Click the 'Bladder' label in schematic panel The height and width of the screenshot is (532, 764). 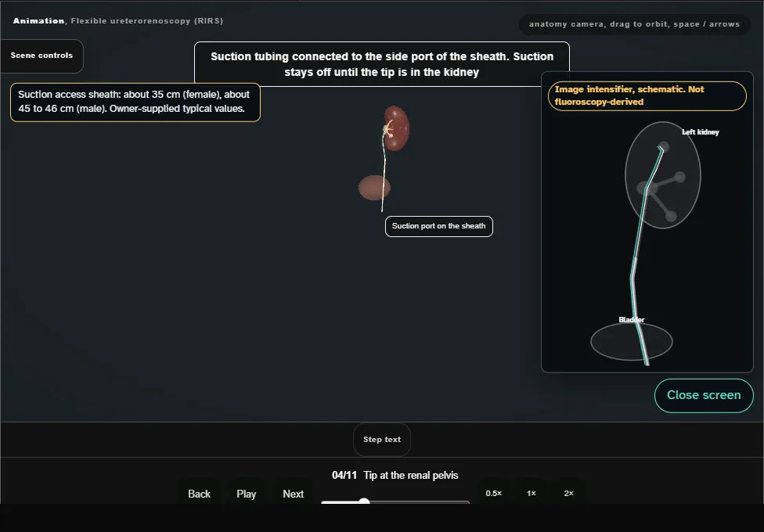pyautogui.click(x=632, y=319)
